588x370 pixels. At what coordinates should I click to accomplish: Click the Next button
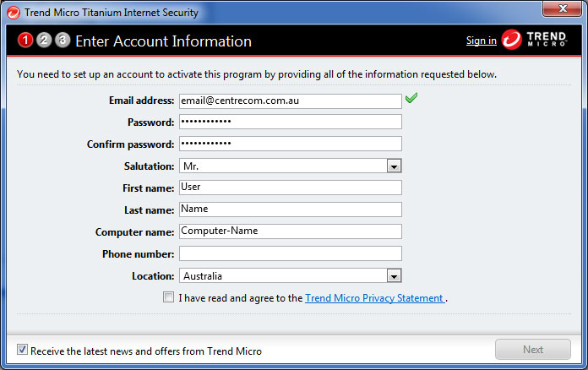(x=533, y=350)
